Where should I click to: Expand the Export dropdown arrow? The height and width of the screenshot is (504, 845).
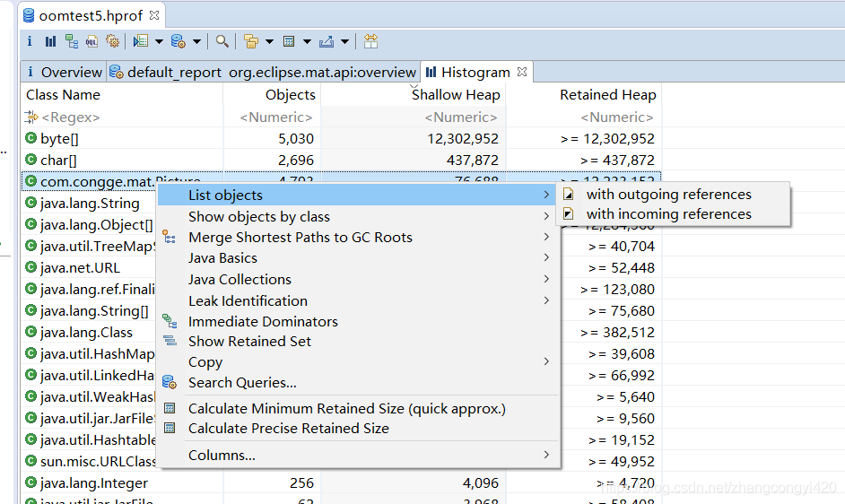[x=344, y=41]
